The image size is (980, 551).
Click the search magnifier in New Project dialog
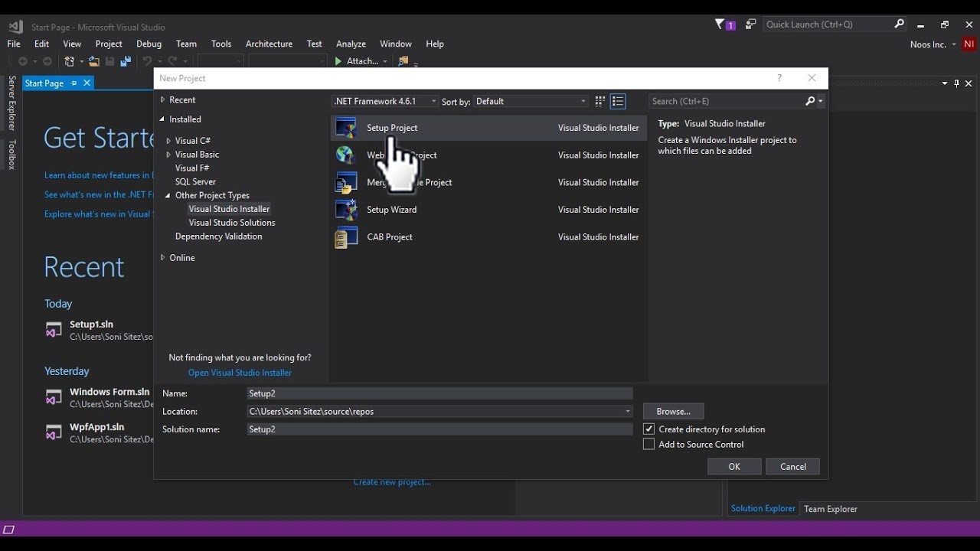point(810,101)
